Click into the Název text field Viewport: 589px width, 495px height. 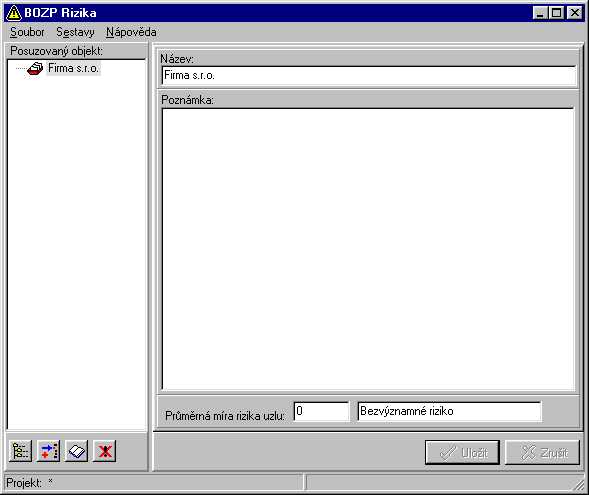(x=369, y=75)
